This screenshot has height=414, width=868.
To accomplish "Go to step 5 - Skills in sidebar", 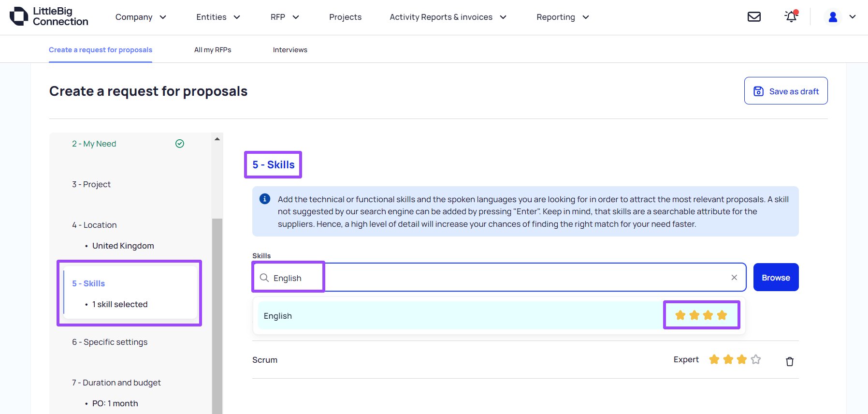I will click(88, 283).
